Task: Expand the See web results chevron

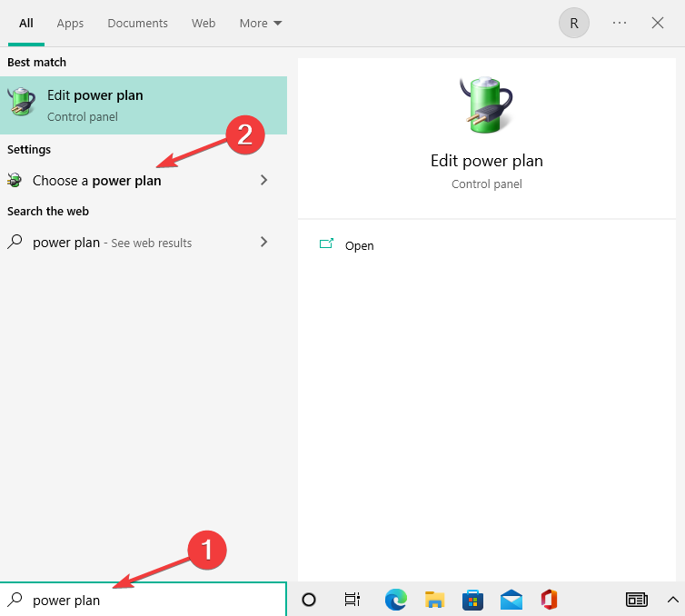Action: click(x=263, y=242)
